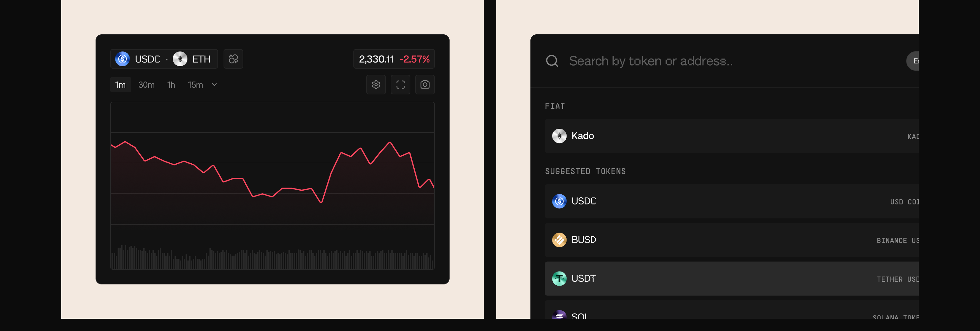Select the 15m timeframe option
Viewport: 980px width, 331px height.
(195, 85)
